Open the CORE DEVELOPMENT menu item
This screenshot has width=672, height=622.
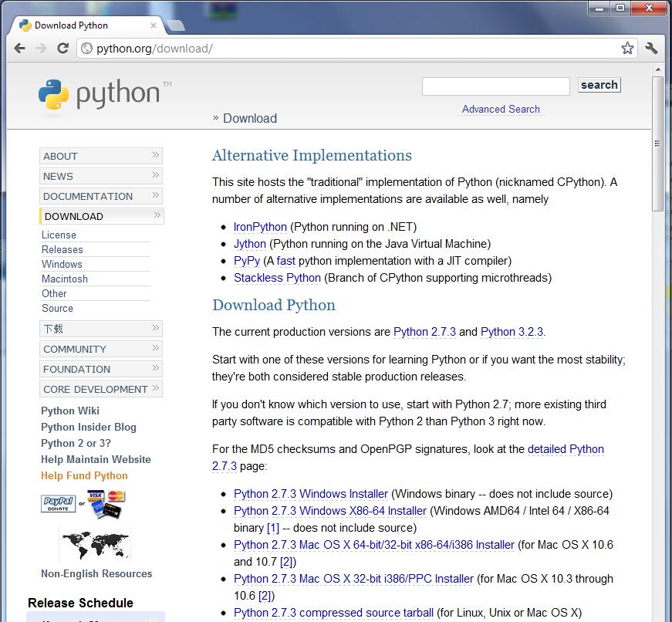101,389
